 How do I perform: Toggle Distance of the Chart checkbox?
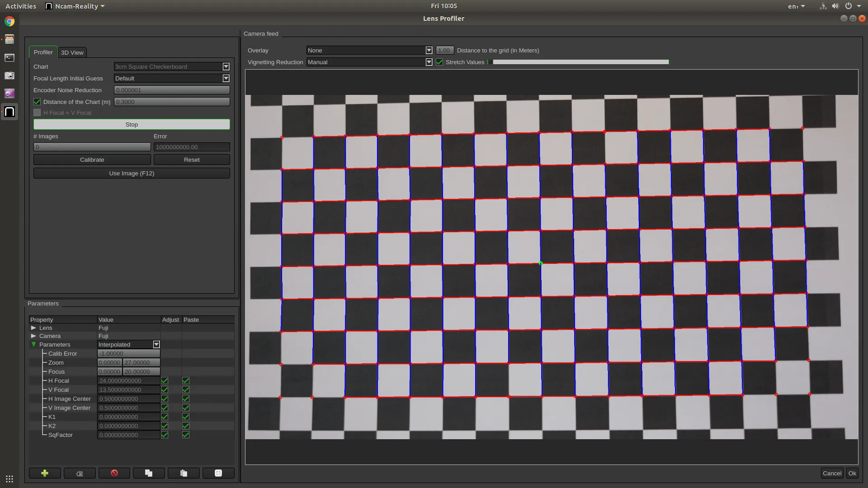pyautogui.click(x=37, y=102)
